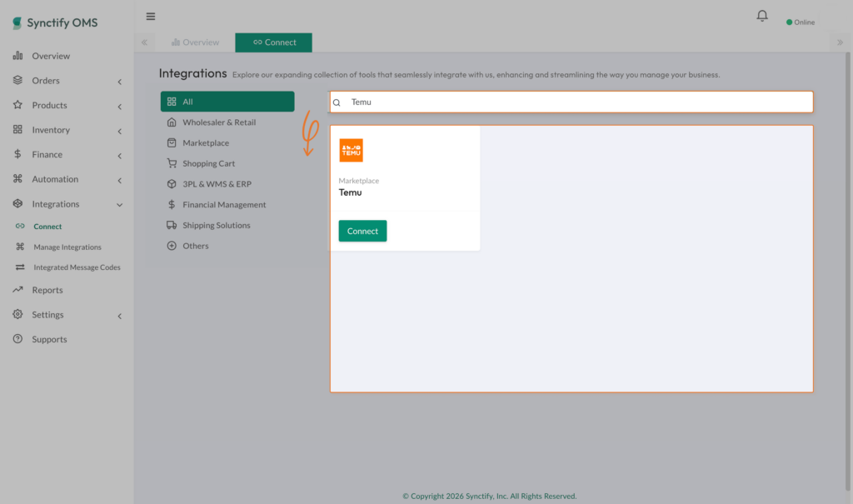This screenshot has width=853, height=504.
Task: Click the Financial Management dollar icon
Action: point(172,204)
